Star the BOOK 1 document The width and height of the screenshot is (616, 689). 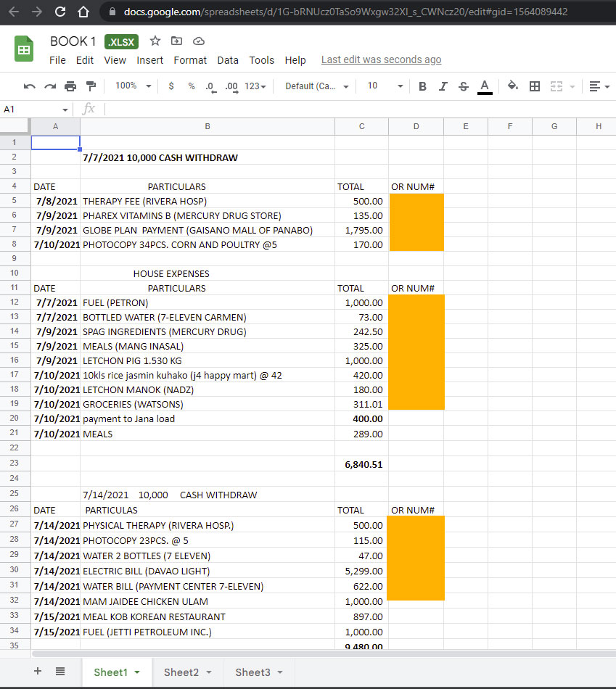point(155,41)
